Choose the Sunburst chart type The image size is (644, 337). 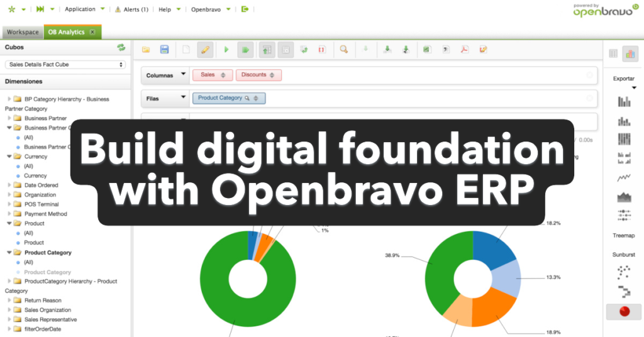pos(623,255)
